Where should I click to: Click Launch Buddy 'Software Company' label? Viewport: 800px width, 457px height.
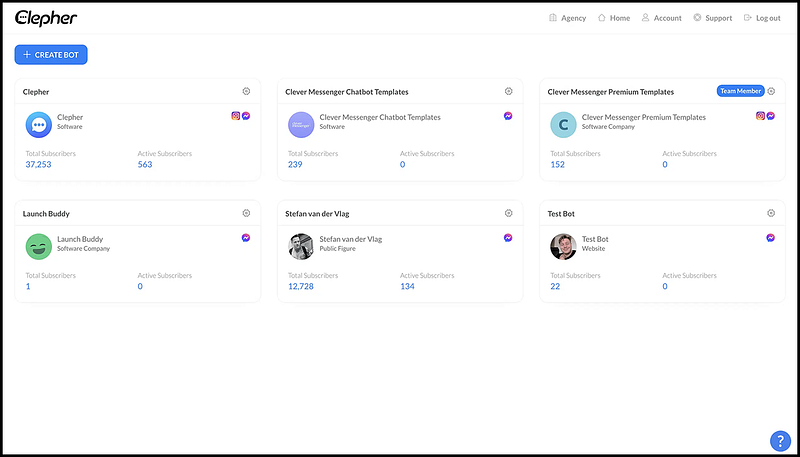pyautogui.click(x=83, y=248)
